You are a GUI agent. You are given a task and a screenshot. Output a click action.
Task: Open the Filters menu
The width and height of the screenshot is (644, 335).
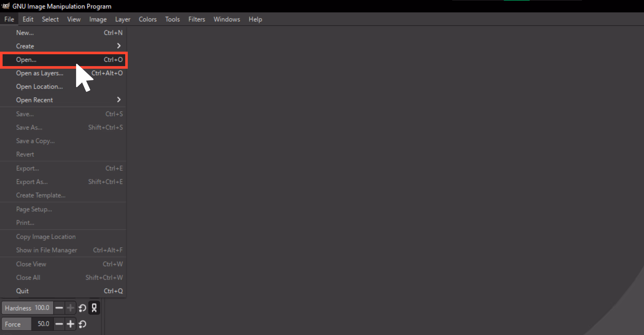196,19
